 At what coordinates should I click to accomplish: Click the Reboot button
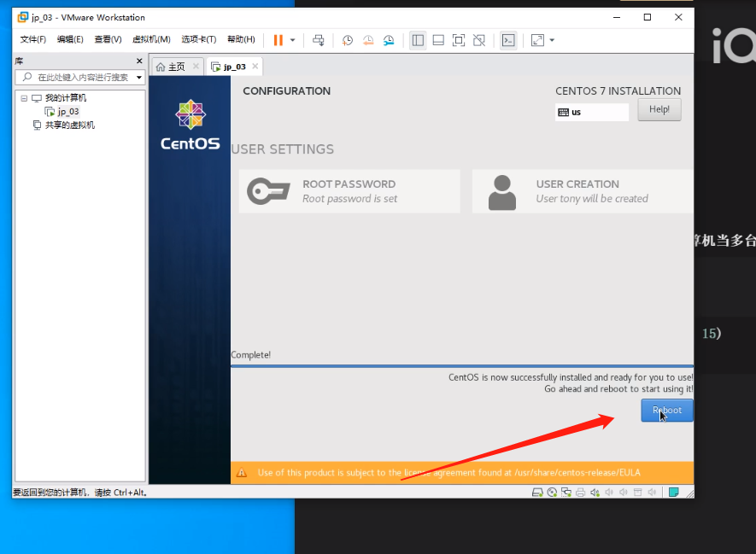click(x=667, y=410)
